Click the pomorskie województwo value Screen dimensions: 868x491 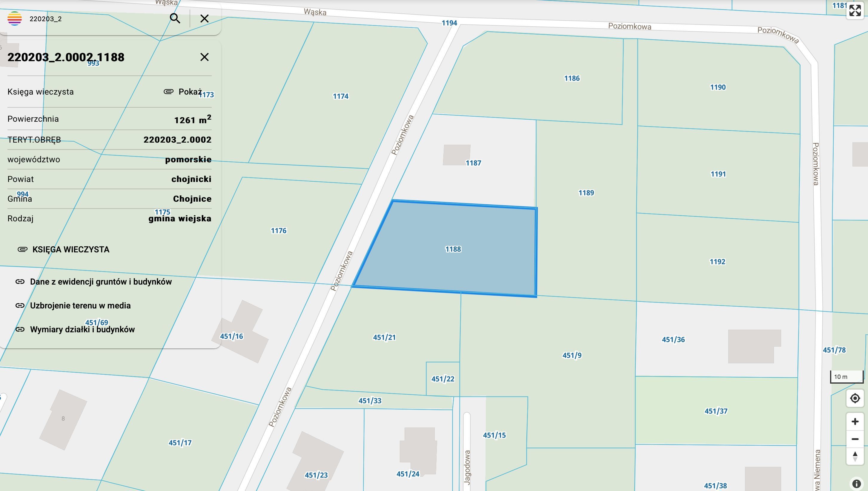(188, 159)
